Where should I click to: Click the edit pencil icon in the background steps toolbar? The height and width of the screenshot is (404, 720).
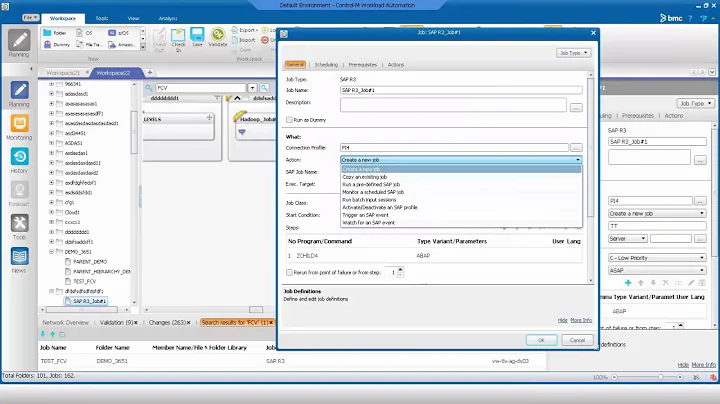point(691,283)
